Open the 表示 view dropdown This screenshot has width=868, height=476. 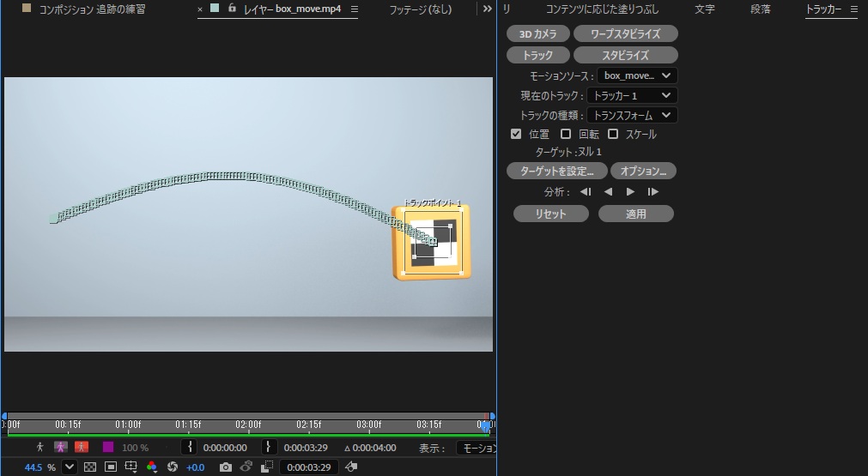point(476,448)
